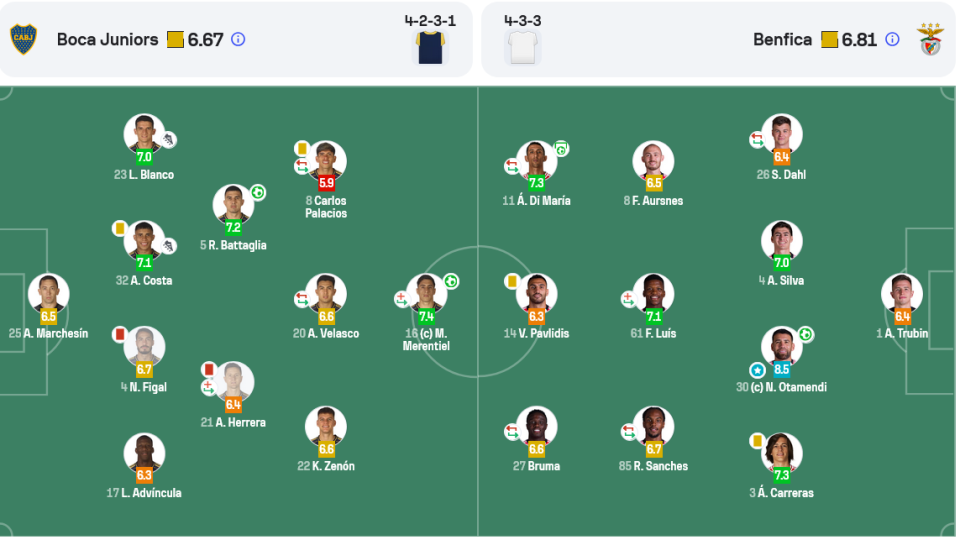The image size is (960, 540).
Task: Open A. Marchesín's player portrait
Action: tap(48, 293)
